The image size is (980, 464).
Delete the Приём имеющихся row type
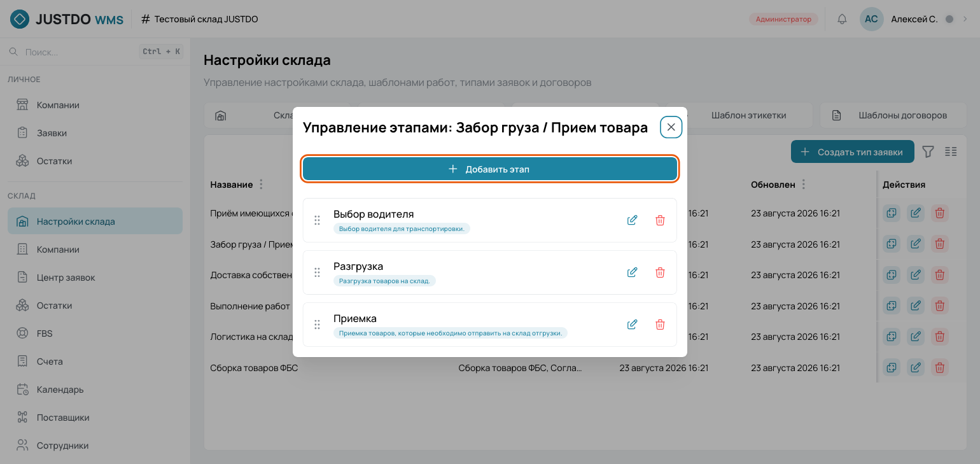point(940,213)
